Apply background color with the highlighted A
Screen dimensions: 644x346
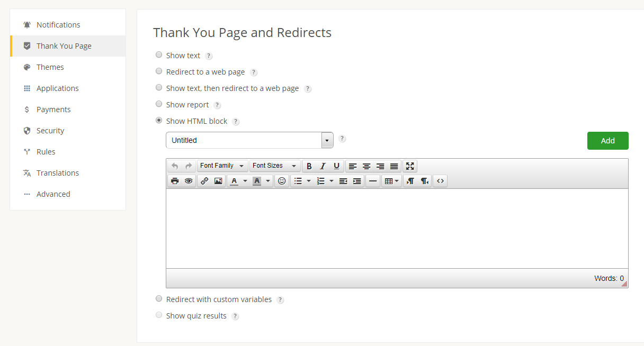pos(257,181)
